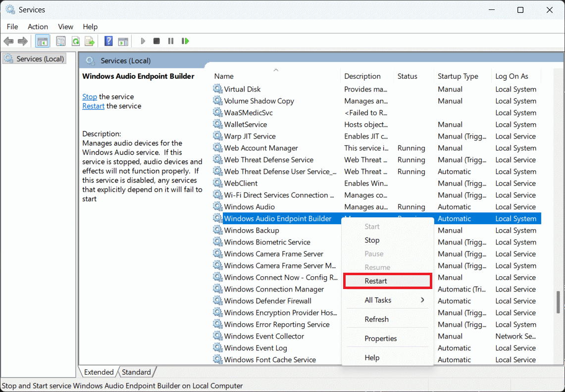Choose Restart from the context menu
The width and height of the screenshot is (565, 392).
coord(376,281)
